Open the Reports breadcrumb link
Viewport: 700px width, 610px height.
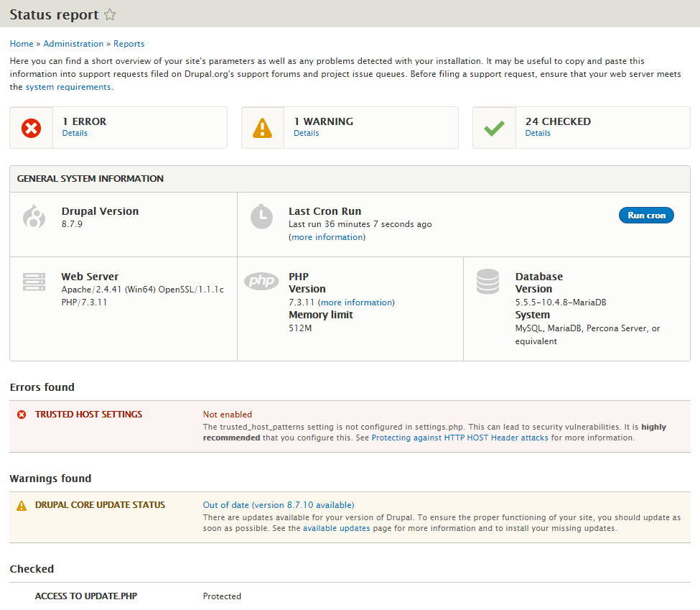pos(129,44)
